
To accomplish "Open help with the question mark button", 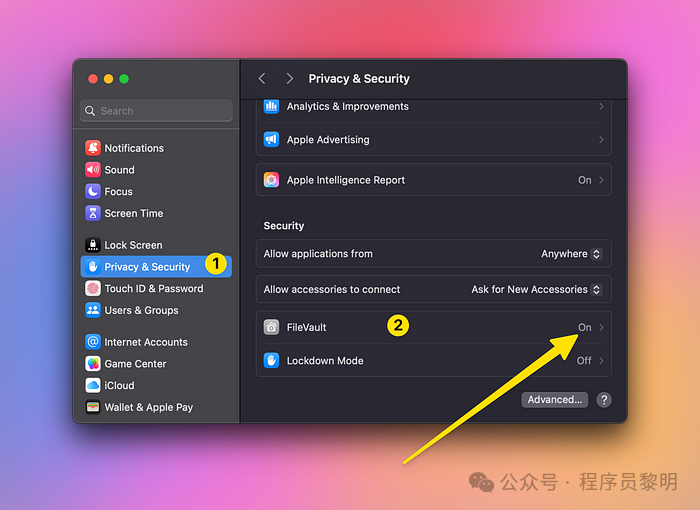I will [604, 400].
